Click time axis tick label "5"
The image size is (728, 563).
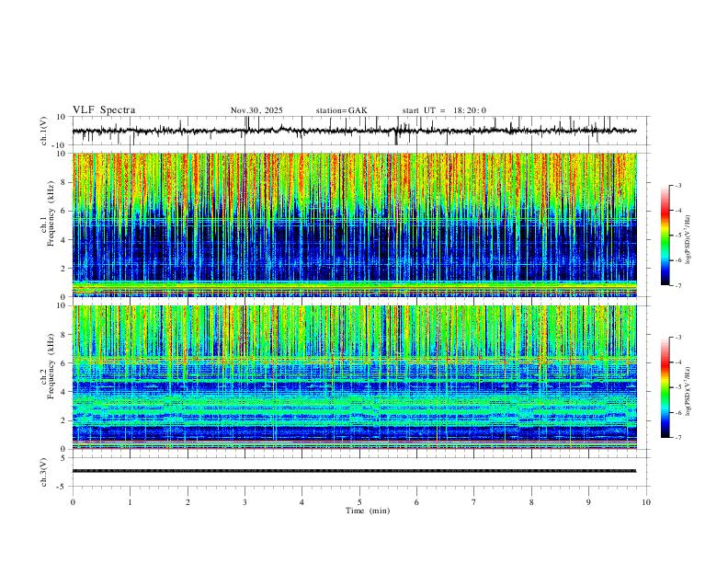click(x=359, y=502)
